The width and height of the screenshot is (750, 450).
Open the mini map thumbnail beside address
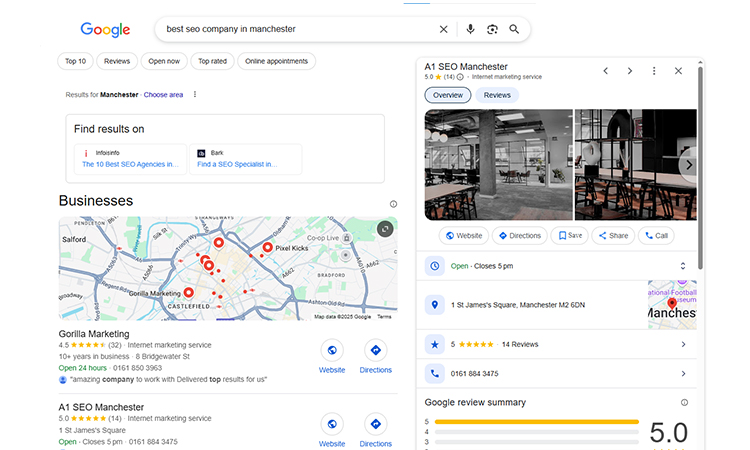tap(672, 305)
